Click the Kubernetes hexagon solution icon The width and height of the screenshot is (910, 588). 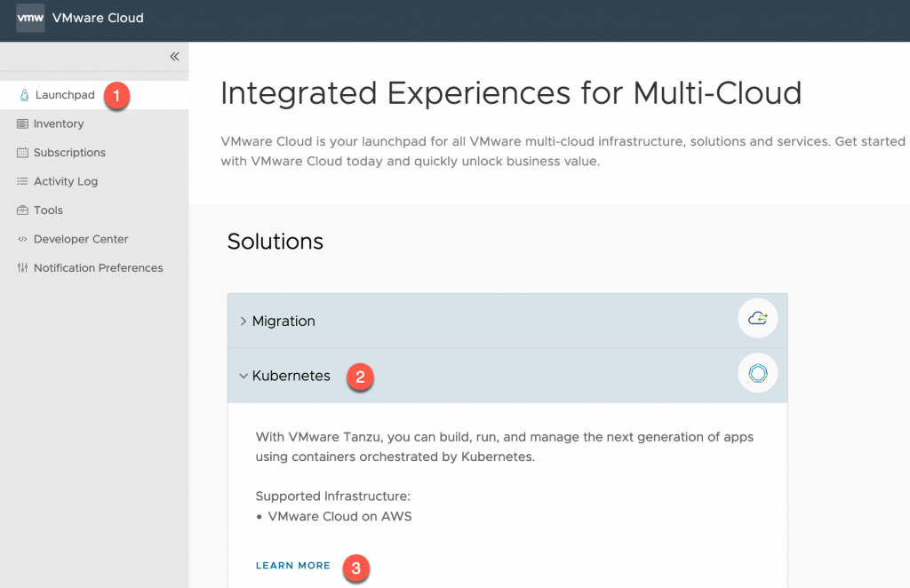[757, 373]
